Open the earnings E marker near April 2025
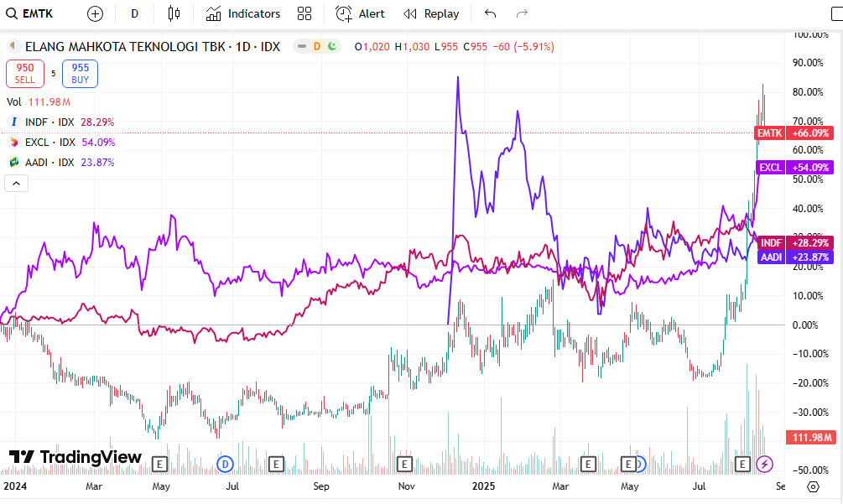The height and width of the screenshot is (504, 843). click(588, 464)
